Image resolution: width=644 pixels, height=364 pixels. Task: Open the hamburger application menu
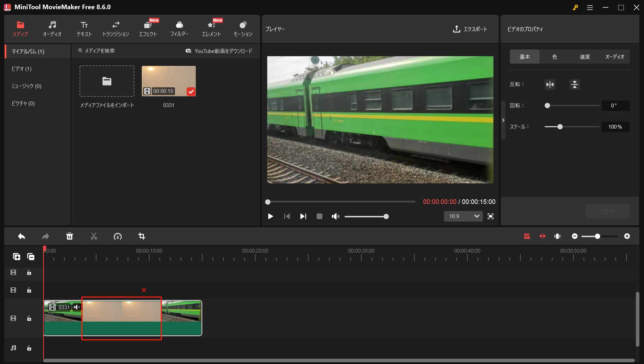click(590, 7)
